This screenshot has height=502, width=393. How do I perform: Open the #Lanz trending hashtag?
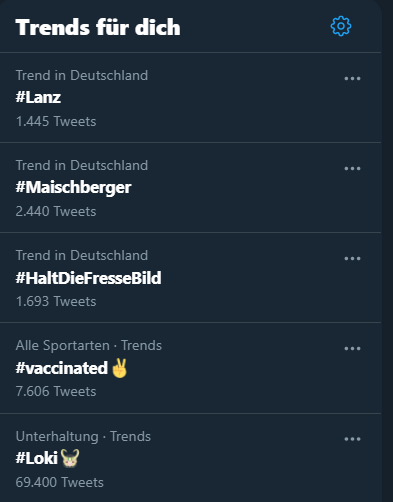pos(38,97)
